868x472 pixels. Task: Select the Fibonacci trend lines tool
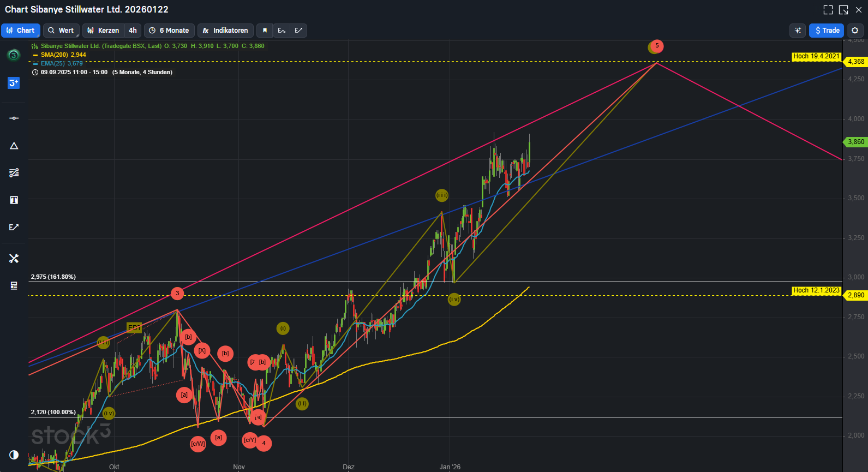(14, 173)
